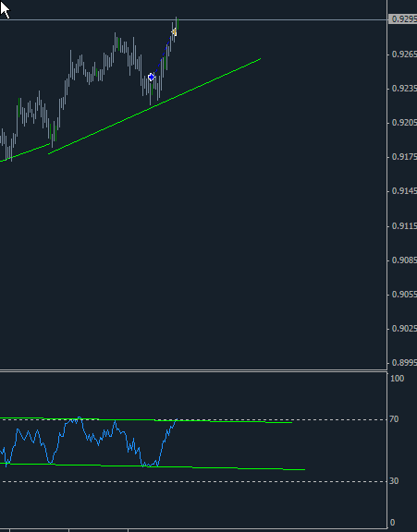417x532 pixels.
Task: Select the short green trendline at lower left
Action: pyautogui.click(x=25, y=152)
